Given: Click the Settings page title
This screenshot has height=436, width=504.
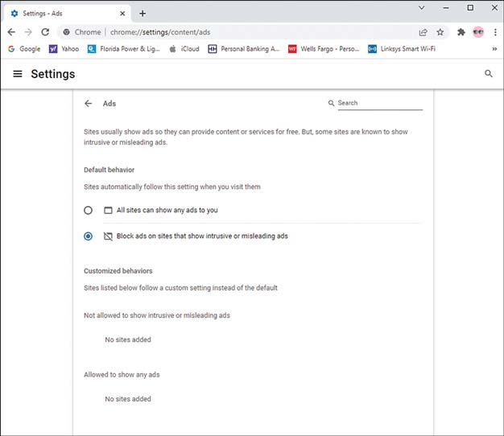Looking at the screenshot, I should coord(53,74).
